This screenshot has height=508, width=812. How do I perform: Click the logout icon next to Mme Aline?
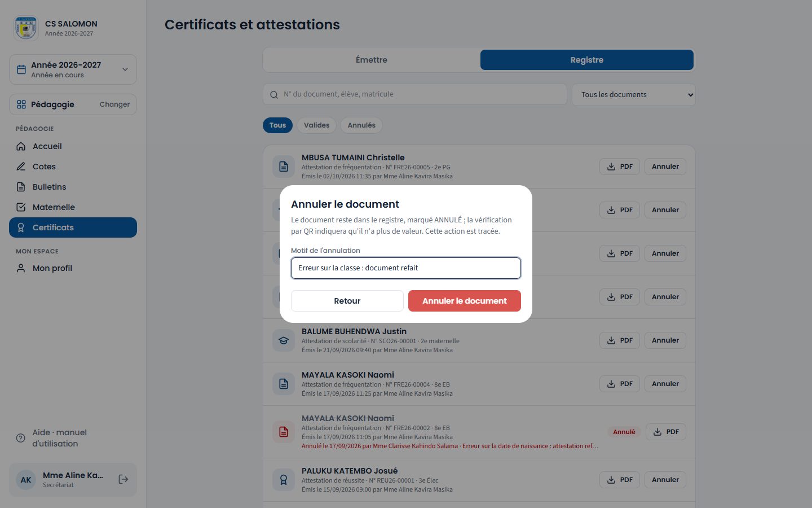123,479
